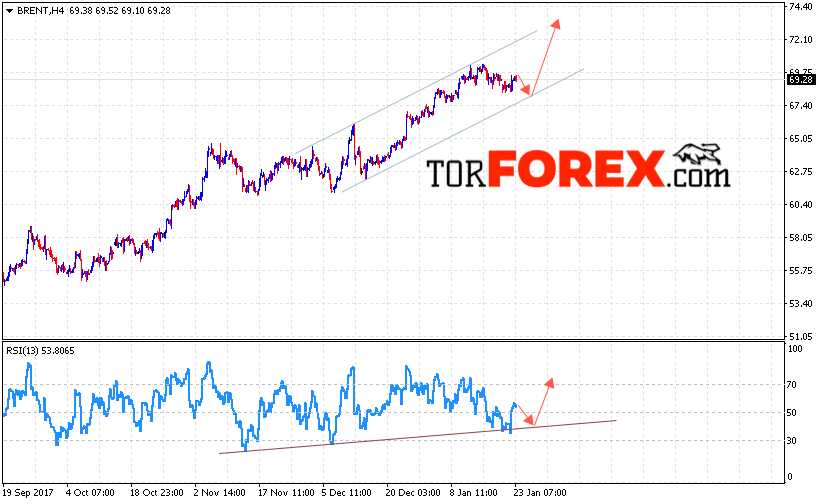Screen dimensions: 824x504
Task: Select the large upward red forecast arrow head
Action: coord(556,25)
